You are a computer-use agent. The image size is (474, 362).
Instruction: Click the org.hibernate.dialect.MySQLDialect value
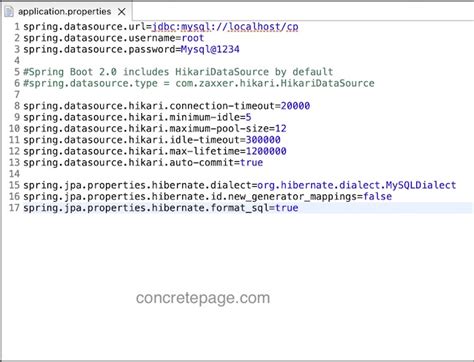coord(357,185)
